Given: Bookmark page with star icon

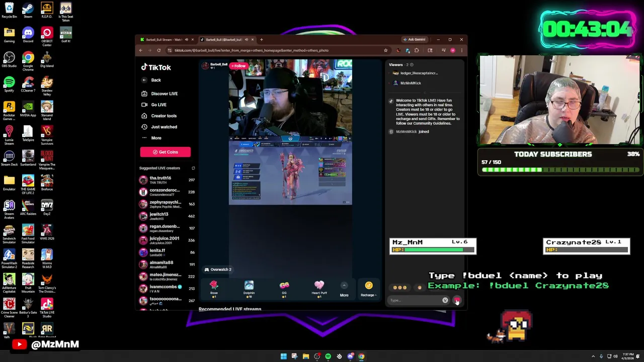Looking at the screenshot, I should point(385,50).
